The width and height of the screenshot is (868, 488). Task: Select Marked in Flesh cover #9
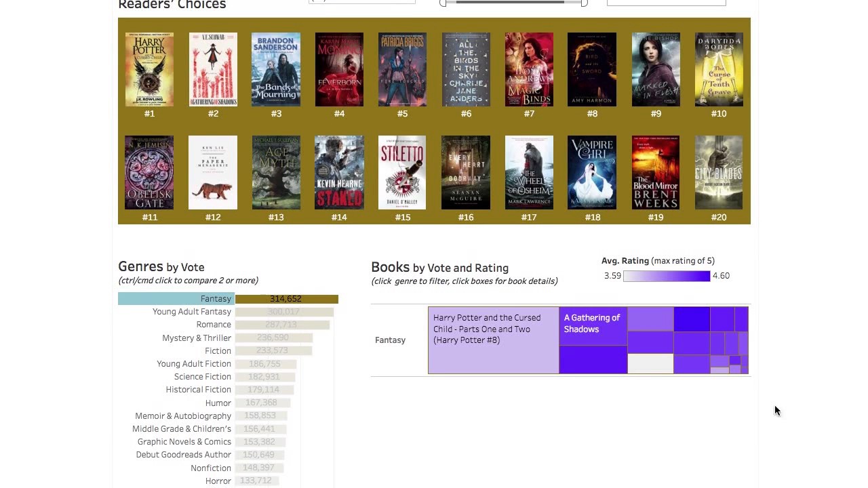coord(656,69)
